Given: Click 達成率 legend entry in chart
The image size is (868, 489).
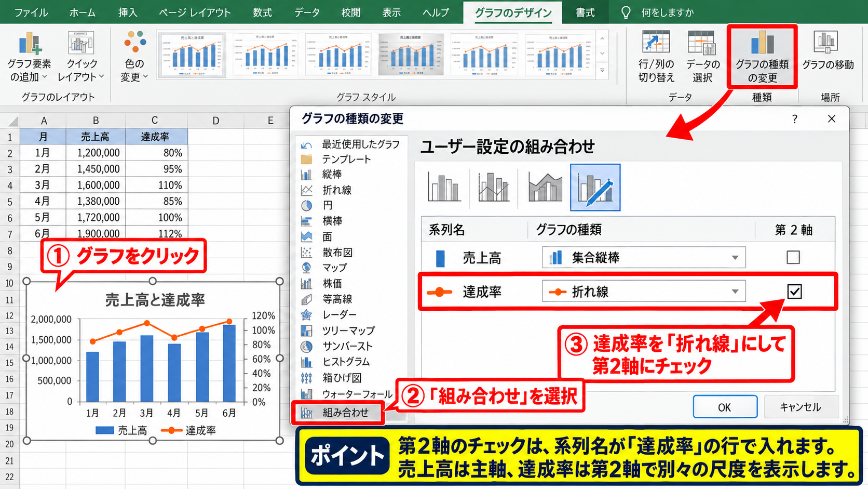Looking at the screenshot, I should pos(188,430).
